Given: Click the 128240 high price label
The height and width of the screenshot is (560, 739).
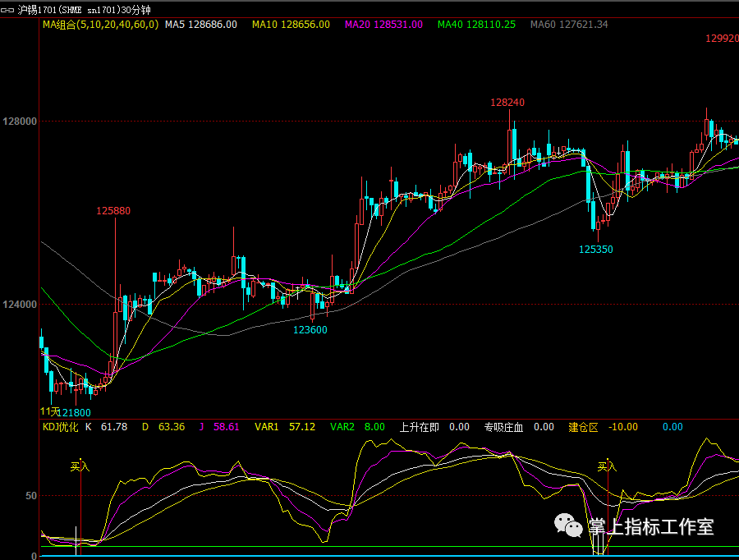Looking at the screenshot, I should point(507,103).
